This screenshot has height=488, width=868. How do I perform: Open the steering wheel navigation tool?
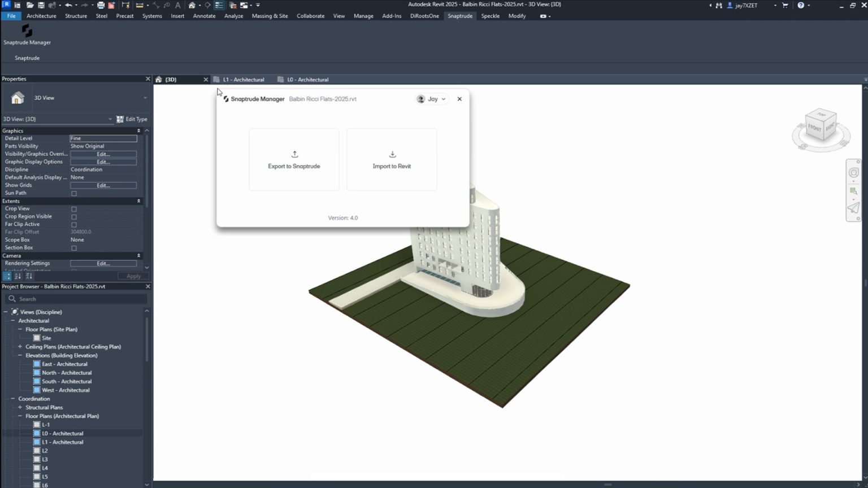[x=853, y=173]
